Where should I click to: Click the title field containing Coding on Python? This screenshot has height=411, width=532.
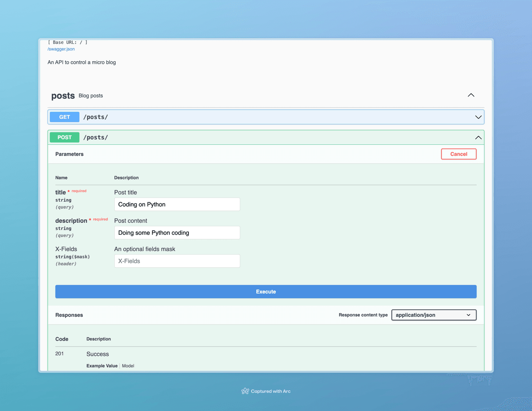[x=177, y=204]
